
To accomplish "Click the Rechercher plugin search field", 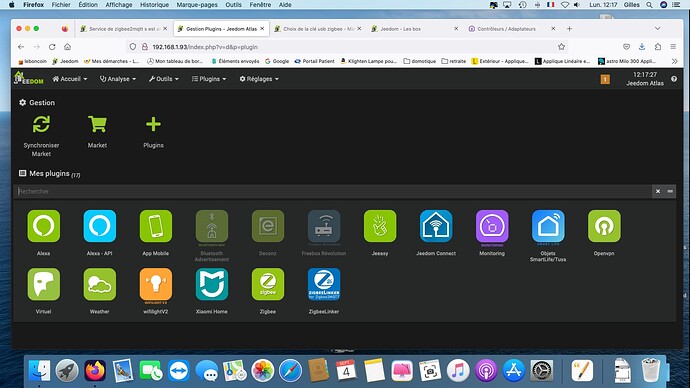I will point(333,191).
